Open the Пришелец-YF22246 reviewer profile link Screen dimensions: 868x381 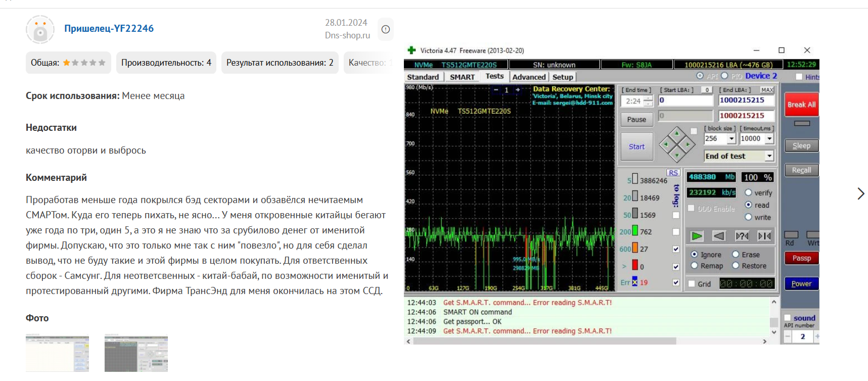click(109, 29)
